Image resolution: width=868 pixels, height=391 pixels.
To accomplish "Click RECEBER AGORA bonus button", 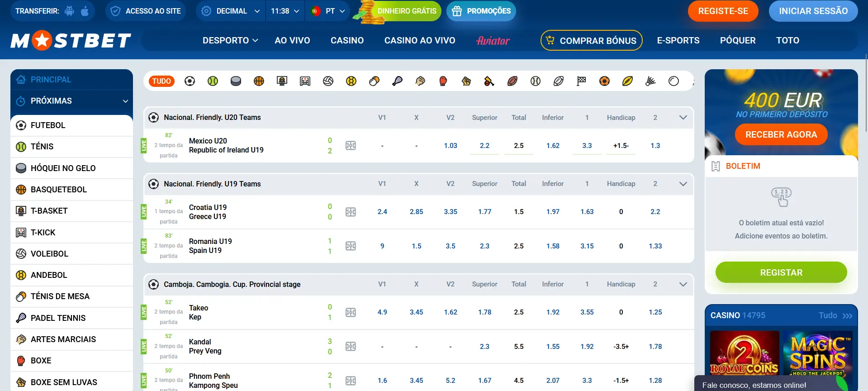I will tap(781, 134).
